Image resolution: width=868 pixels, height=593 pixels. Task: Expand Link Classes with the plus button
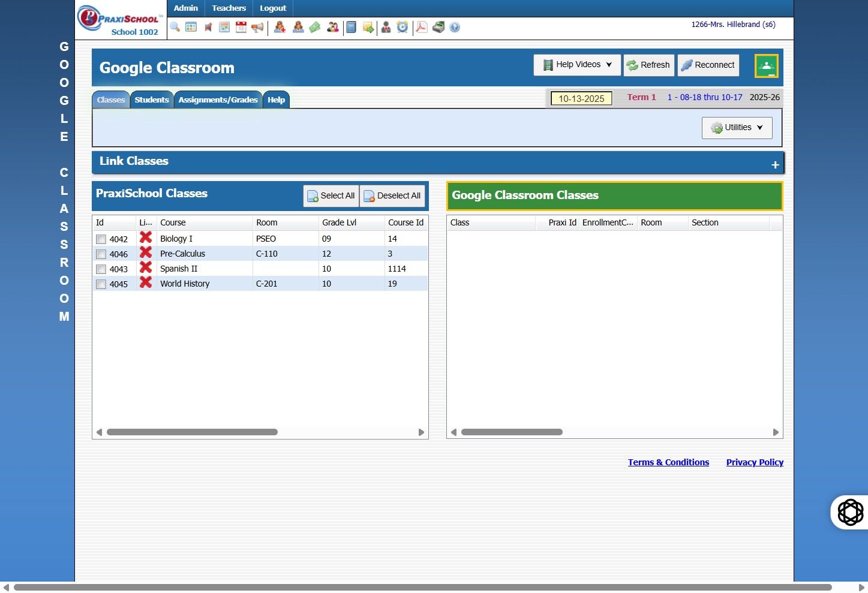(775, 165)
